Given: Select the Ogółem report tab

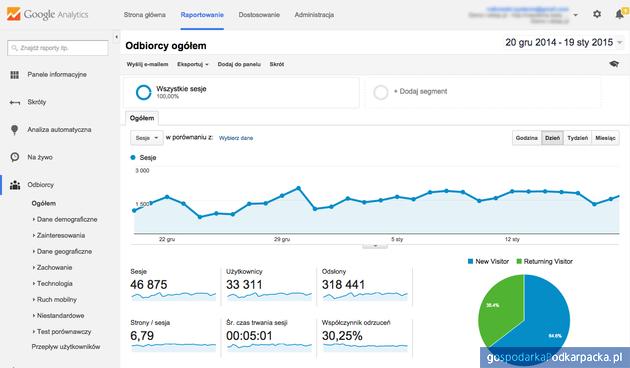Looking at the screenshot, I should 142,118.
